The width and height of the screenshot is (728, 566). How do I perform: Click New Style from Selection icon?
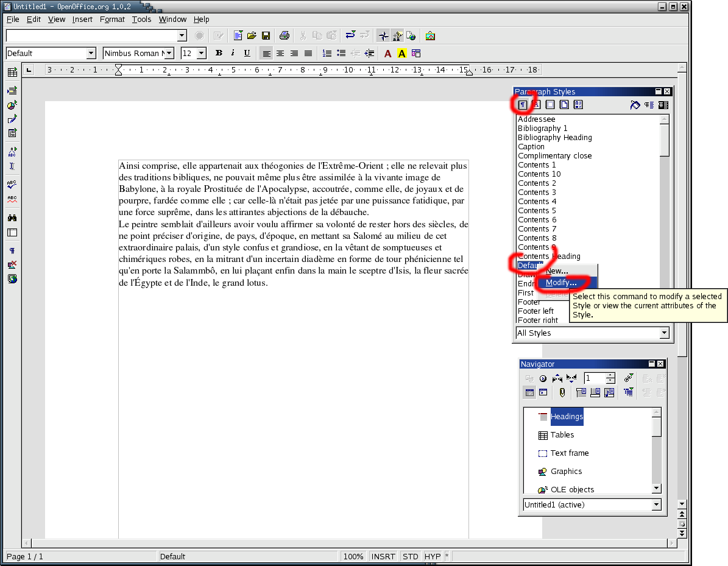tap(649, 105)
